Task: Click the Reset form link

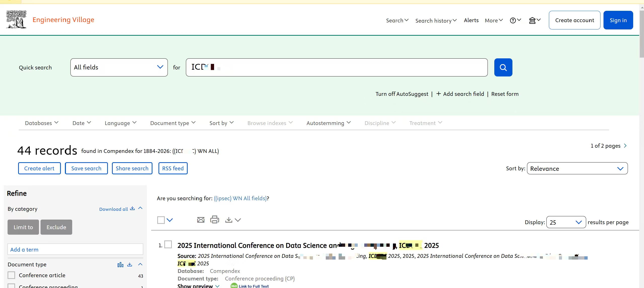Action: pyautogui.click(x=505, y=94)
